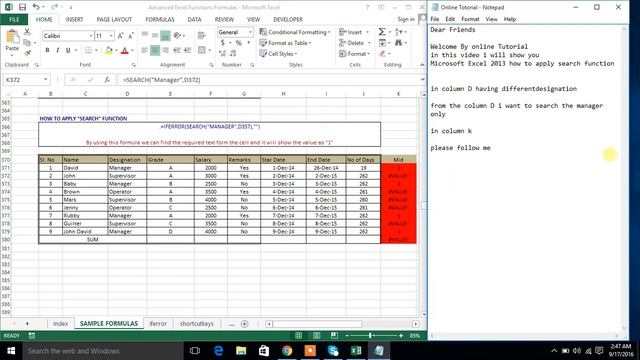Switch to Normal view in status bar
Screen dimensions: 640x360
[298, 336]
